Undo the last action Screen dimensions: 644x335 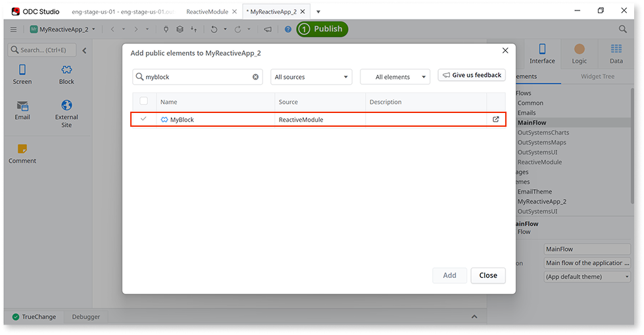pyautogui.click(x=214, y=29)
